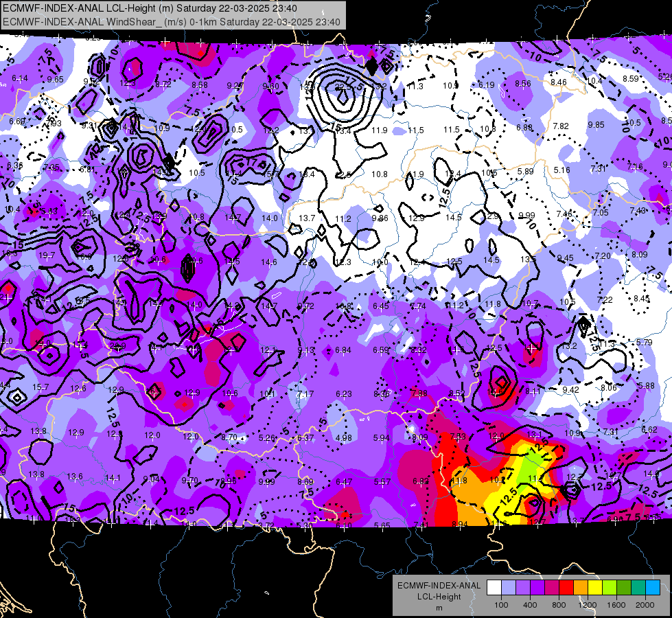Click the grid value 6.82

click(421, 481)
